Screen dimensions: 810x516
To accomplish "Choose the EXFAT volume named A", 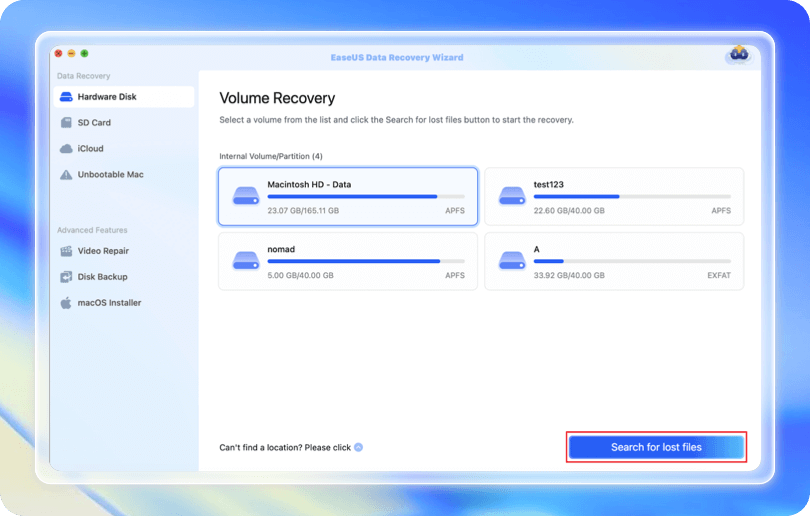I will tap(614, 261).
